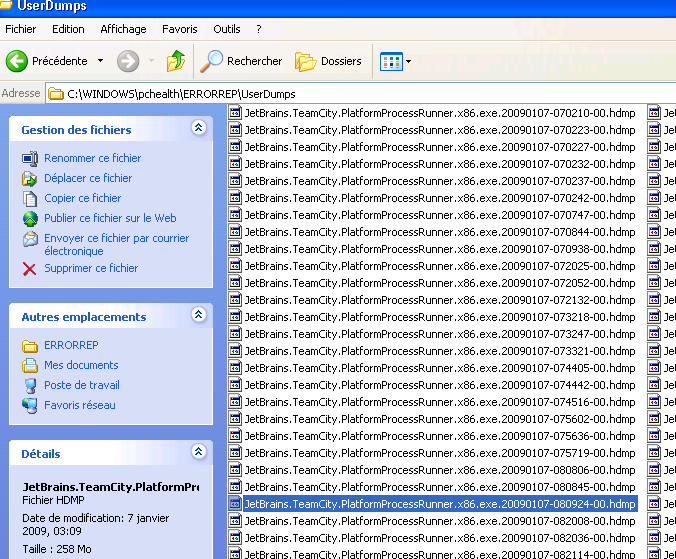Viewport: 676px width, 559px height.
Task: Select file ending 070747-00.hdmp
Action: (x=440, y=215)
